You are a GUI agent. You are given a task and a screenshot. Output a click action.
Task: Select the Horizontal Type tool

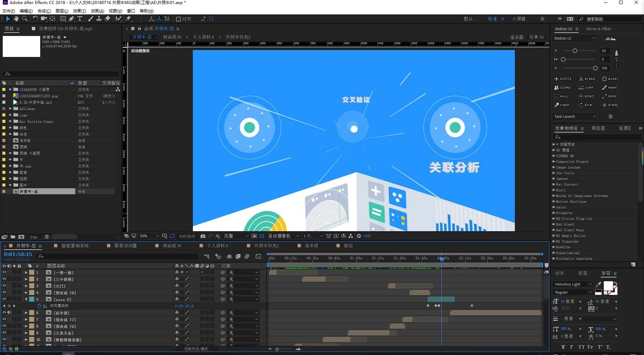click(x=79, y=19)
